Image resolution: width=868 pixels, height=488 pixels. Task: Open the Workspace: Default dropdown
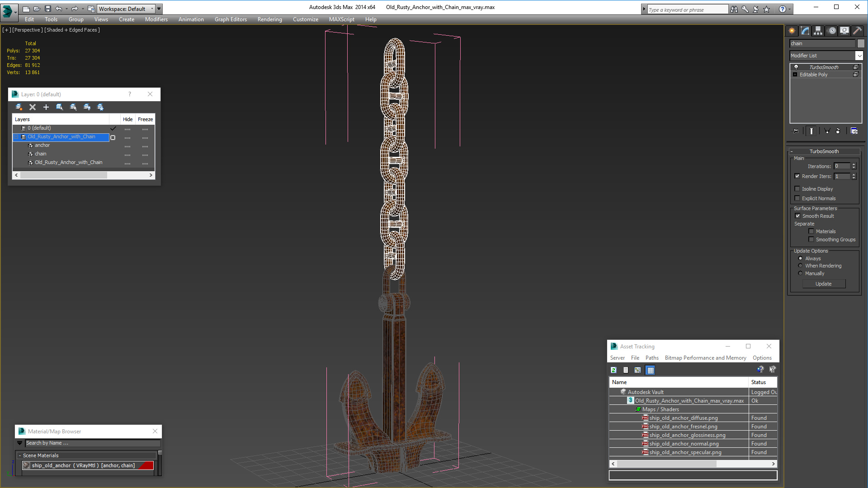click(126, 9)
